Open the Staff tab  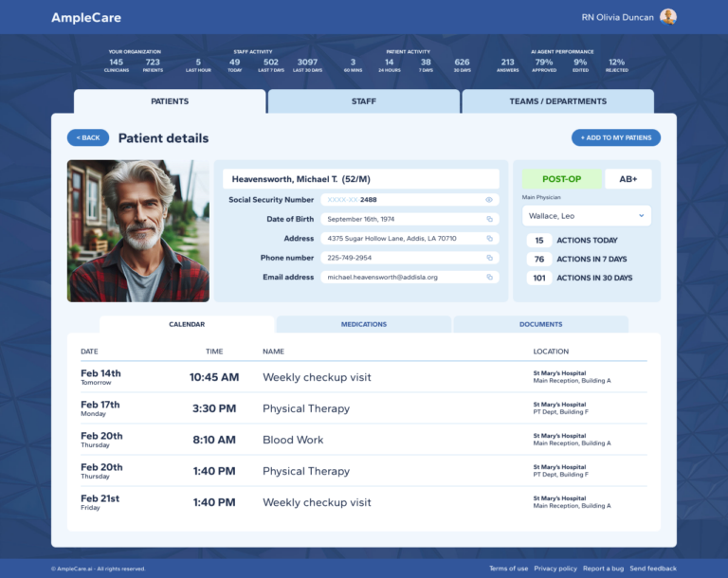click(364, 101)
